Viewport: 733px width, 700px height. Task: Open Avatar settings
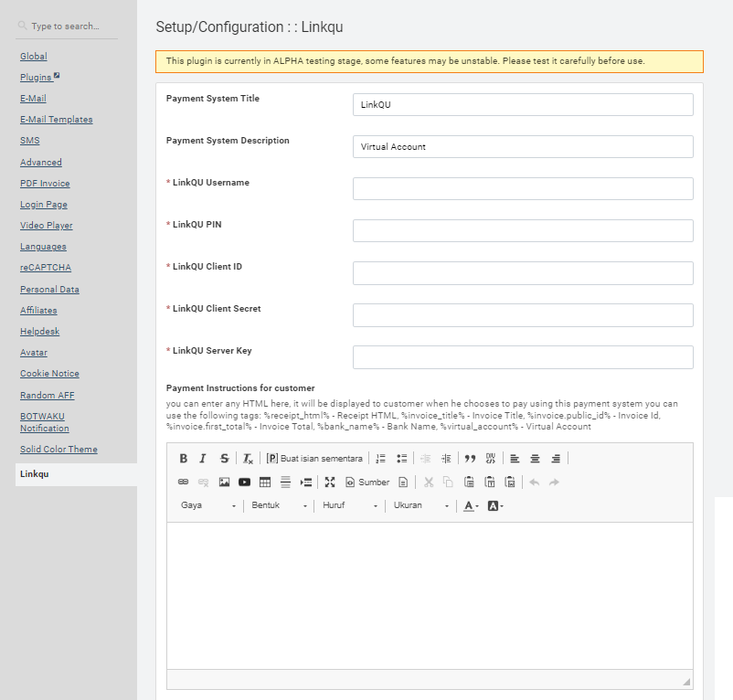coord(34,353)
